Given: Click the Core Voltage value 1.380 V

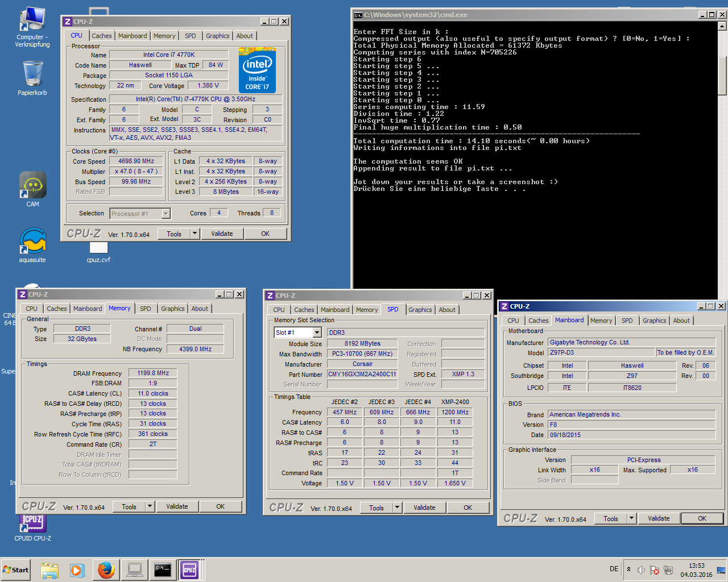Looking at the screenshot, I should tap(208, 85).
